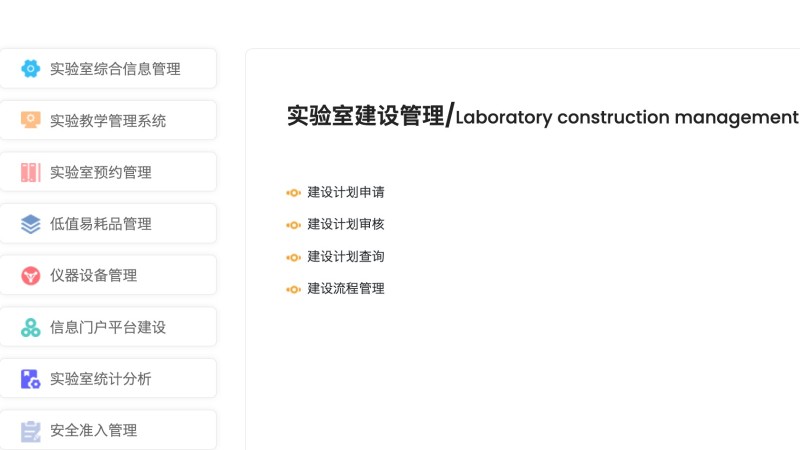
Task: Open the 建设计划查询 link
Action: (x=346, y=257)
